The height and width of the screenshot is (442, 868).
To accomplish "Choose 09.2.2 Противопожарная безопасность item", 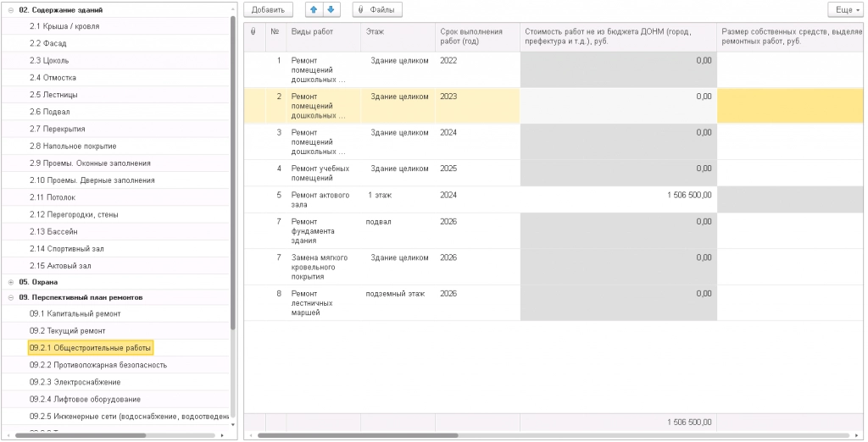I will click(x=97, y=365).
